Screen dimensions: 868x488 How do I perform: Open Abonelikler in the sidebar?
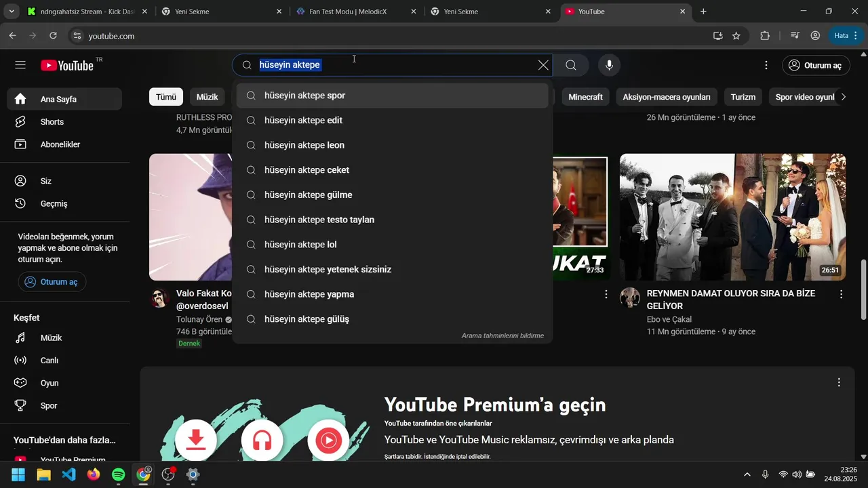(65, 144)
